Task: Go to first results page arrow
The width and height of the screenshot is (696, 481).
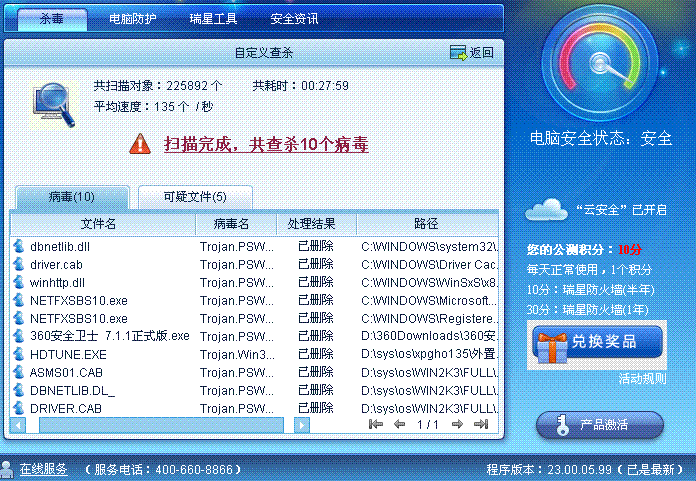Action: pyautogui.click(x=376, y=424)
